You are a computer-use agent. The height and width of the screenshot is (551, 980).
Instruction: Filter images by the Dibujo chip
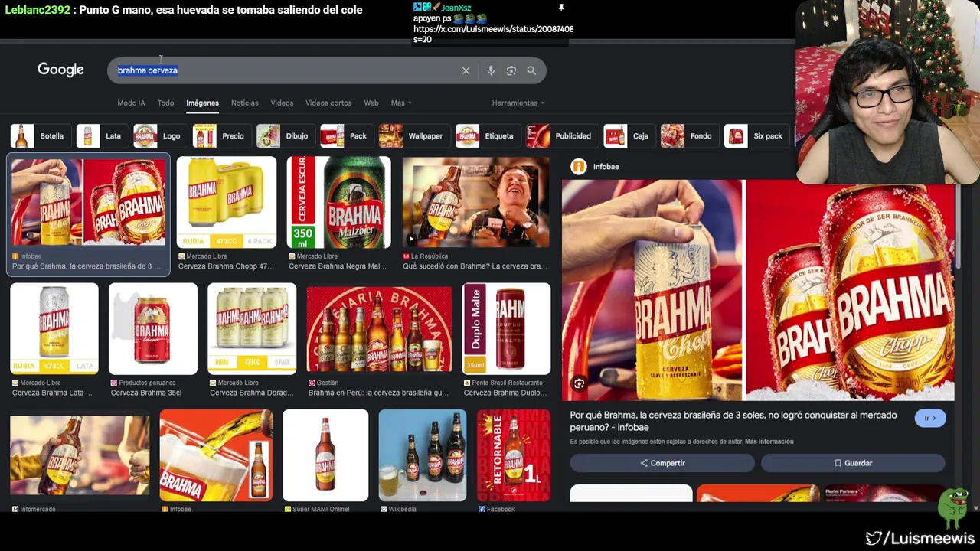coord(285,136)
